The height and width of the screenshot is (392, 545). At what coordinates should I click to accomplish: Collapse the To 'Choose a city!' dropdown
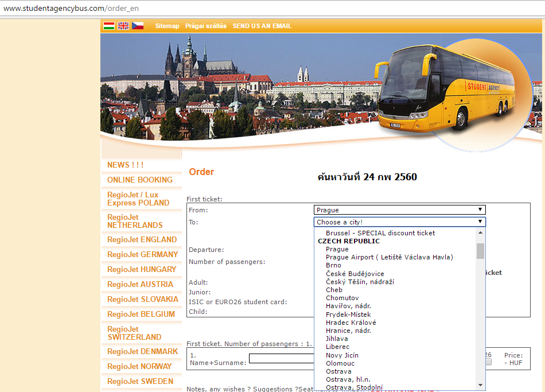click(400, 222)
